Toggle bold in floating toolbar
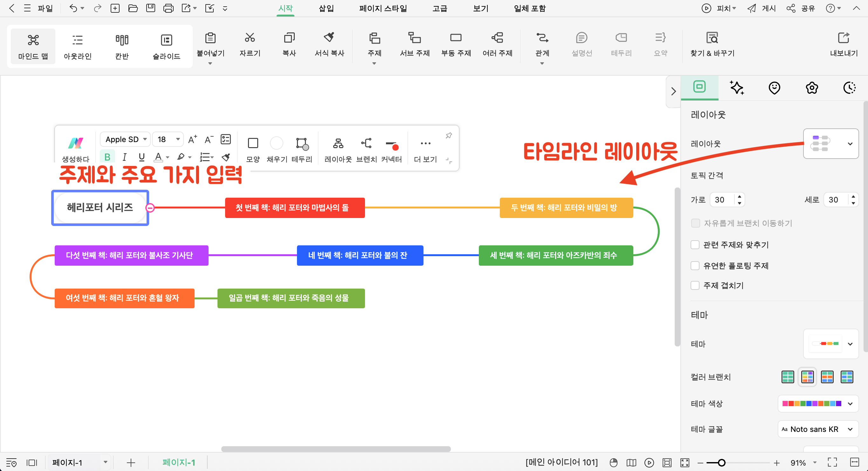Screen dimensions: 868x471 click(x=107, y=157)
